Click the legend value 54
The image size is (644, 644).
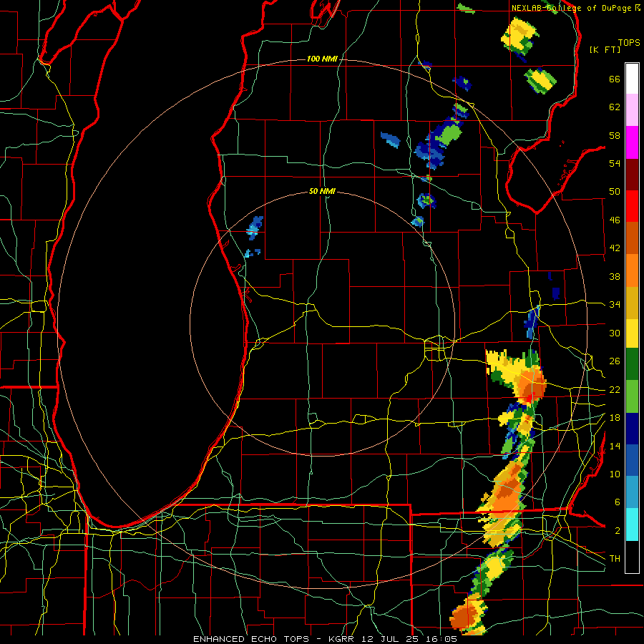pyautogui.click(x=615, y=163)
